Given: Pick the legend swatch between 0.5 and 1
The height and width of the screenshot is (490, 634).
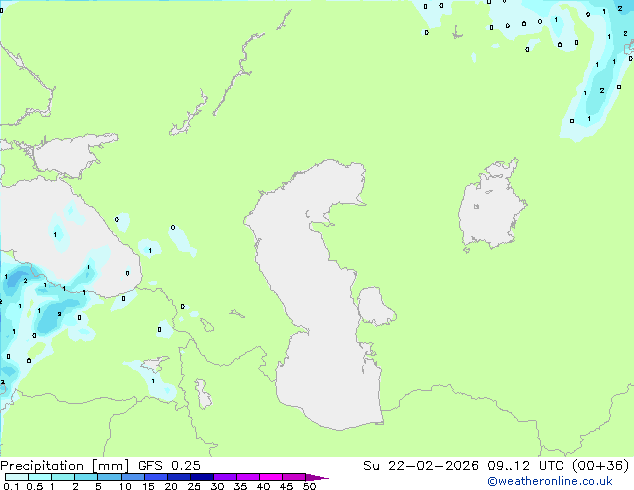Looking at the screenshot, I should click(x=40, y=477).
